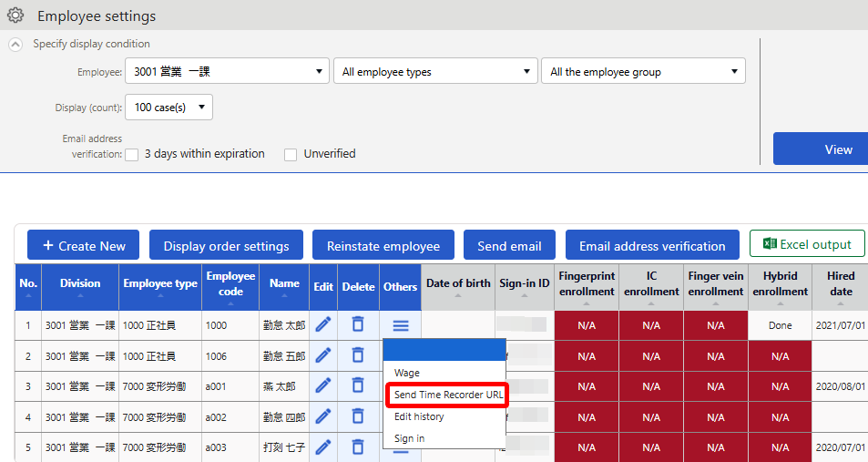Sort by Finger vein enrollment column header
This screenshot has width=868, height=462.
click(716, 287)
